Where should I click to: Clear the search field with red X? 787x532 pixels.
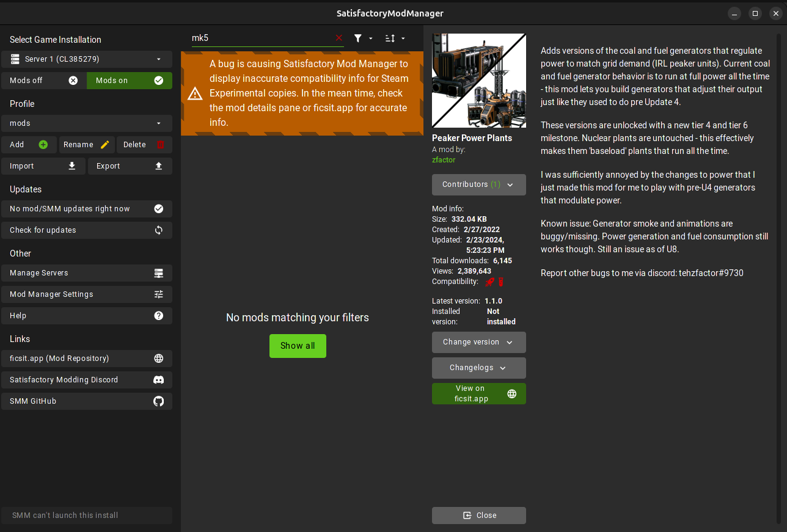(339, 38)
